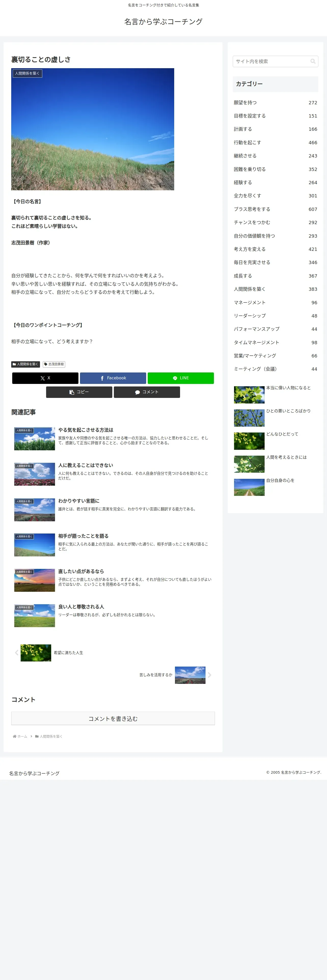This screenshot has height=980, width=327.
Task: Open category 計画する
Action: pos(275,129)
